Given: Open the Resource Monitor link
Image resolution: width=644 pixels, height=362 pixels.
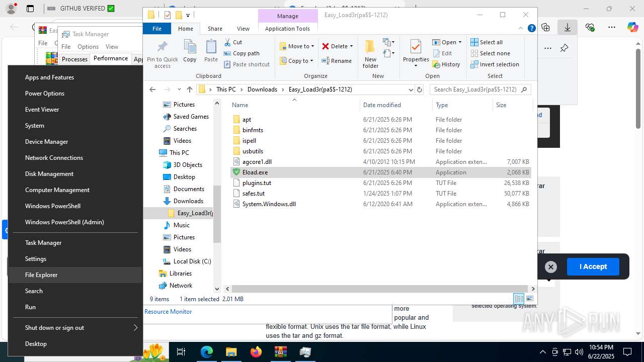Looking at the screenshot, I should pos(168,312).
